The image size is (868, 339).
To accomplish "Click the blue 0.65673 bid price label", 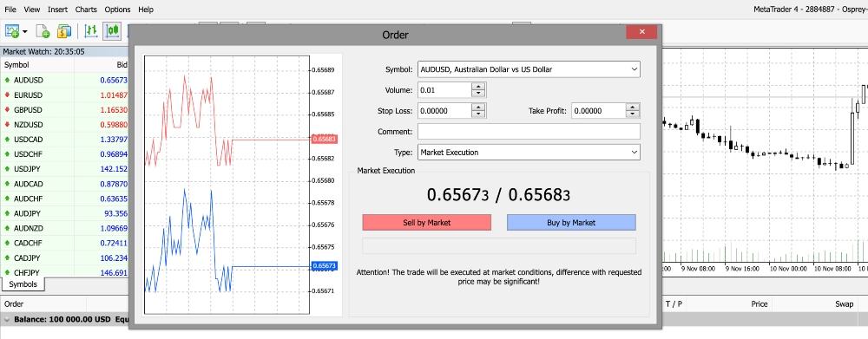I will (324, 266).
